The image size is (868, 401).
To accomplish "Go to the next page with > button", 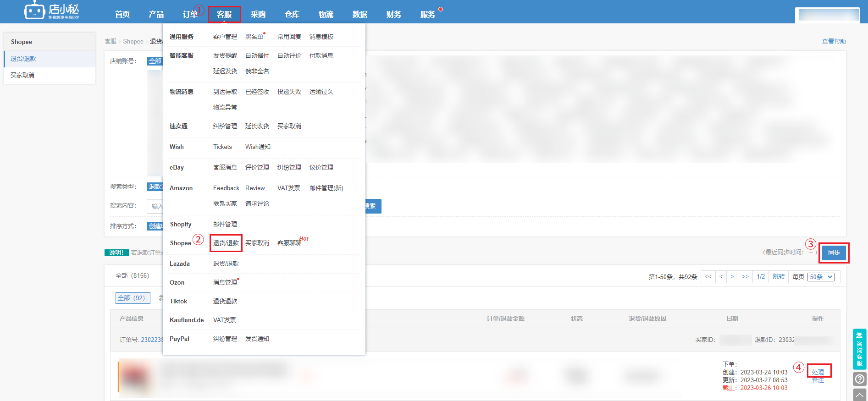I will tap(732, 276).
